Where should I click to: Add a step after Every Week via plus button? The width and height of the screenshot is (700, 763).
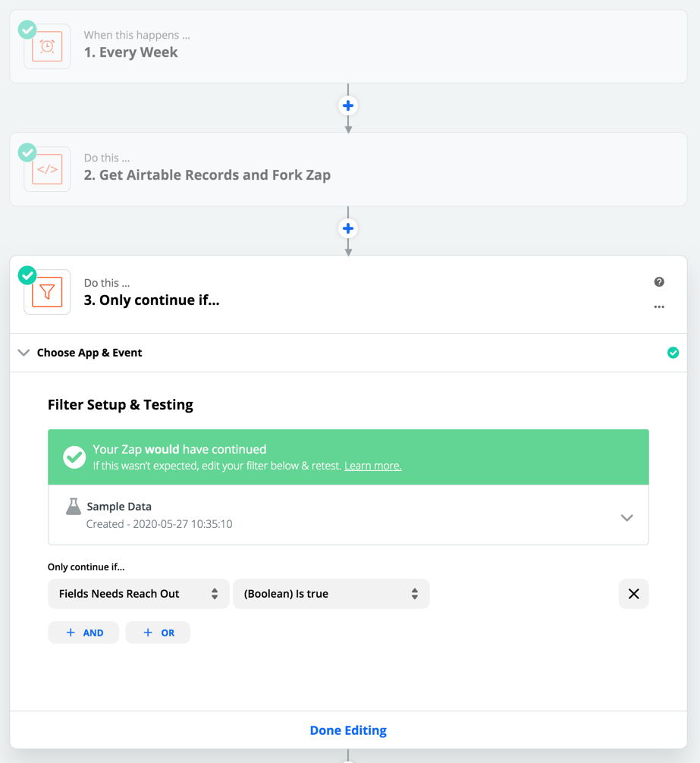coord(348,105)
